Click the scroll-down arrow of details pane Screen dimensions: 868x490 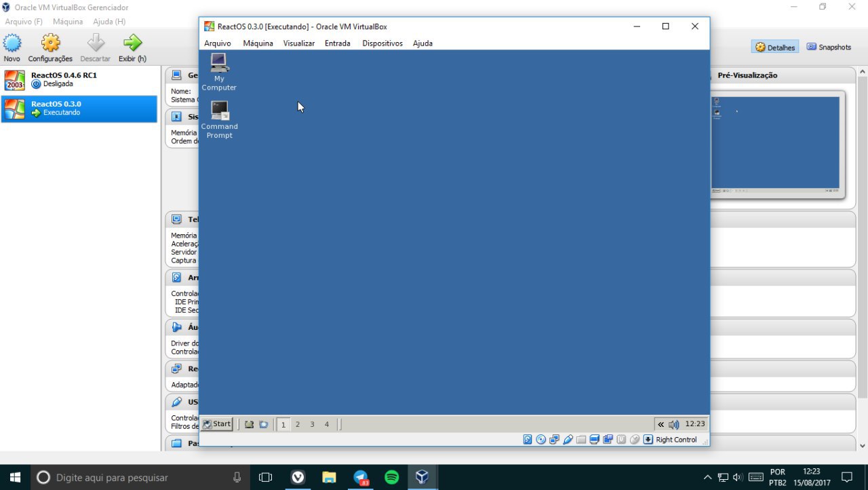click(863, 446)
